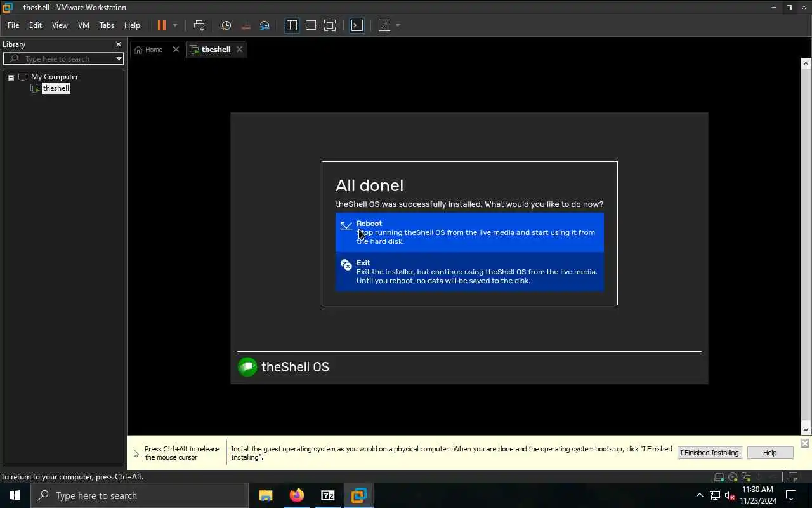812x508 pixels.
Task: Close the Home tab
Action: 176,50
